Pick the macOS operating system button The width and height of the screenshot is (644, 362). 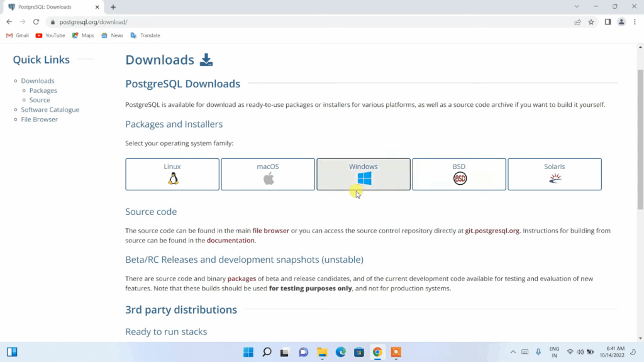point(268,175)
